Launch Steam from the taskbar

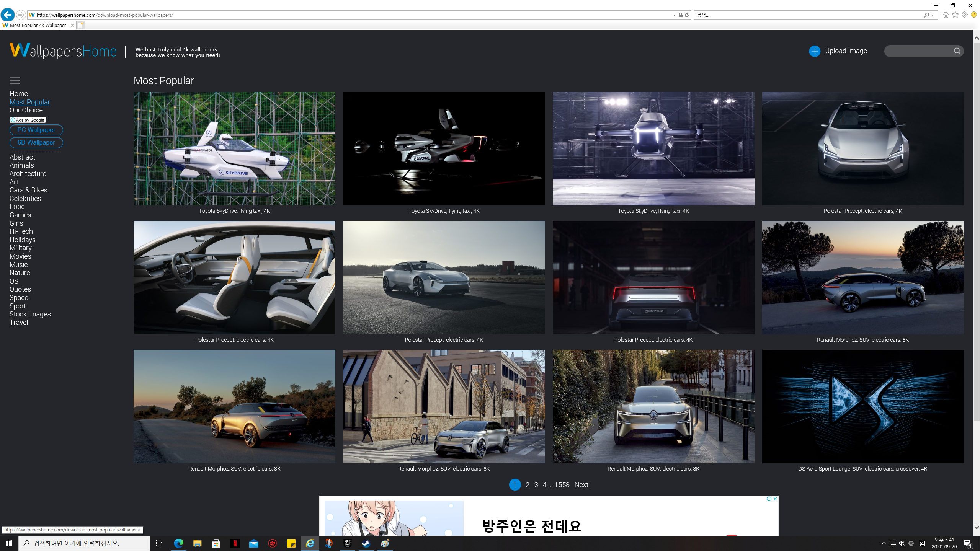click(366, 543)
